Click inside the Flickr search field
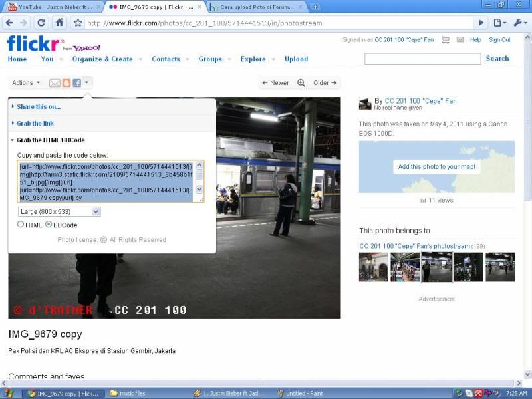The width and height of the screenshot is (532, 399). coord(422,59)
